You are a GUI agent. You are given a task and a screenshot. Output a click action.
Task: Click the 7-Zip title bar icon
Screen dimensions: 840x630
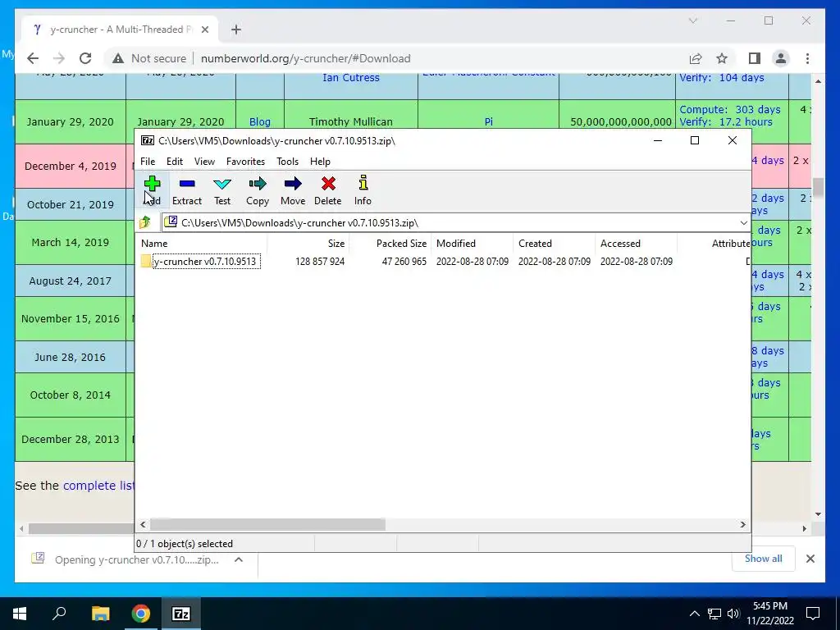[x=148, y=140]
